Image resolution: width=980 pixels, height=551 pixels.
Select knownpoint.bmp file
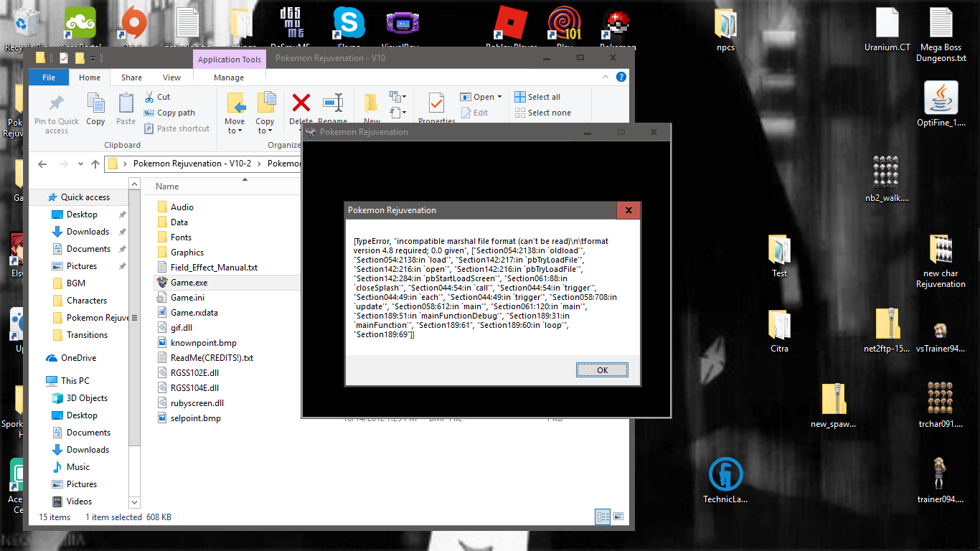click(x=203, y=342)
